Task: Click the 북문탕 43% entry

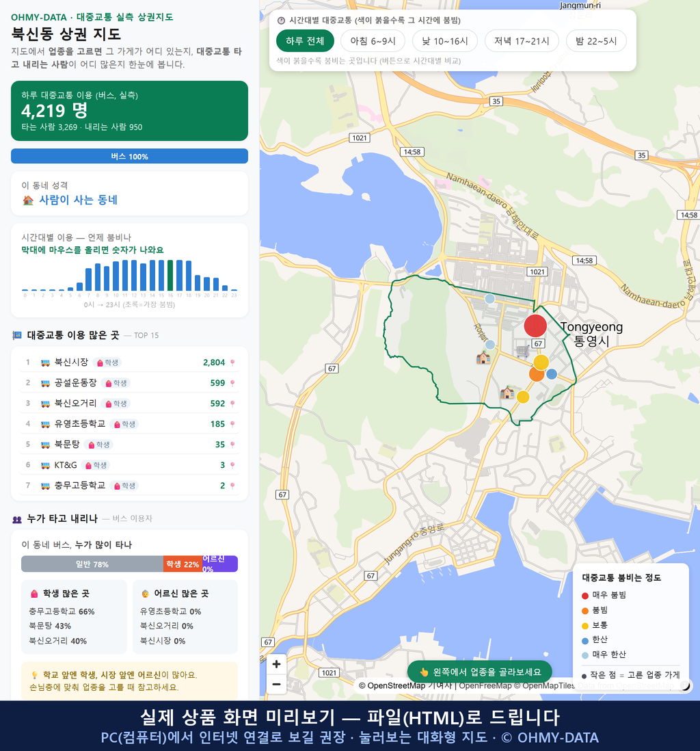Action: pos(50,626)
